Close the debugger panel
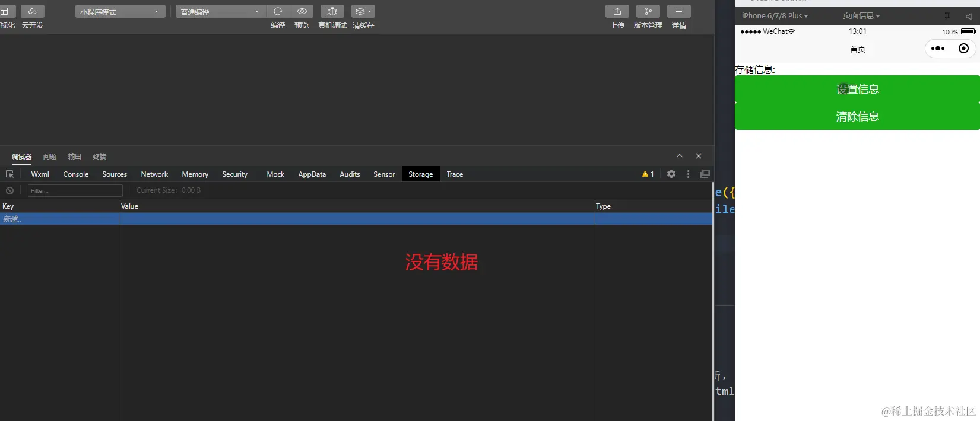The height and width of the screenshot is (421, 980). pyautogui.click(x=699, y=156)
